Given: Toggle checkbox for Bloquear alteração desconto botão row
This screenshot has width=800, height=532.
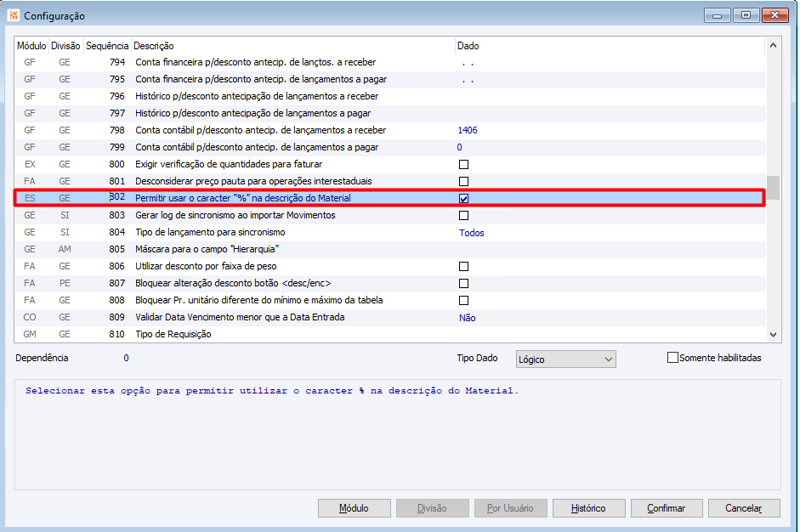Looking at the screenshot, I should pos(463,284).
